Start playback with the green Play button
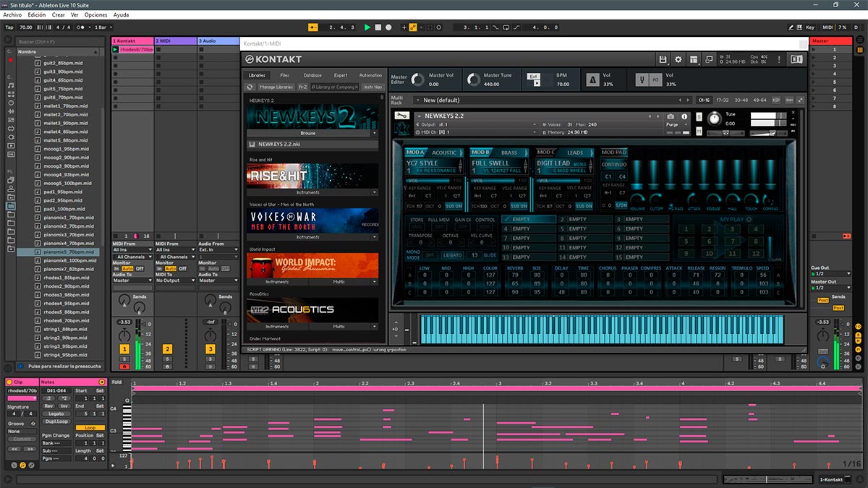This screenshot has width=868, height=488. [367, 27]
